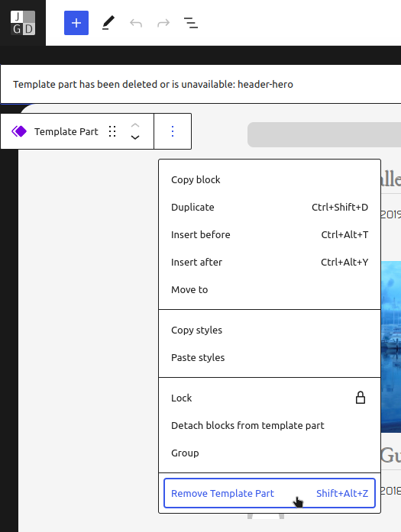This screenshot has height=532, width=401.
Task: Lock the block via the Lock entry
Action: (x=270, y=398)
